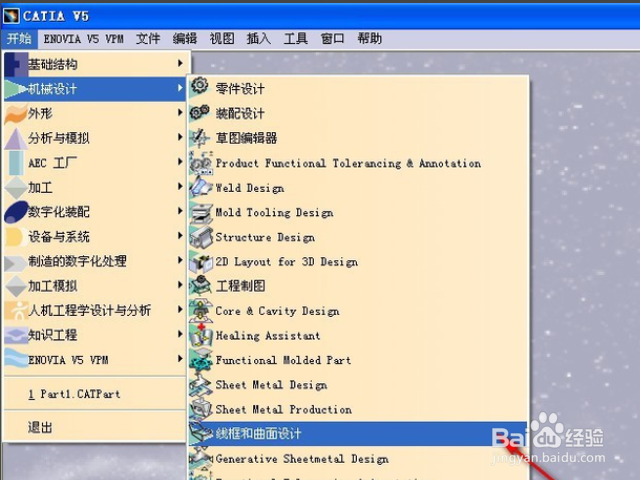Open the 视图 menu

(222, 39)
